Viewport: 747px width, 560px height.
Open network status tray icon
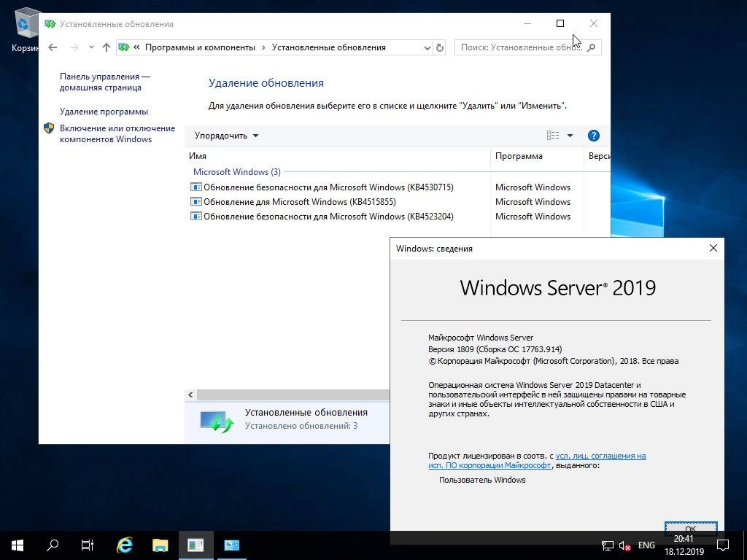608,545
